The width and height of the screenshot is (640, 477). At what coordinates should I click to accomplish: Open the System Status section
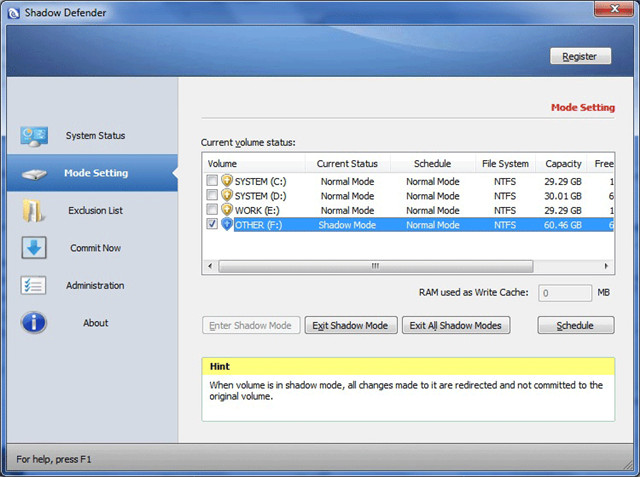coord(92,135)
